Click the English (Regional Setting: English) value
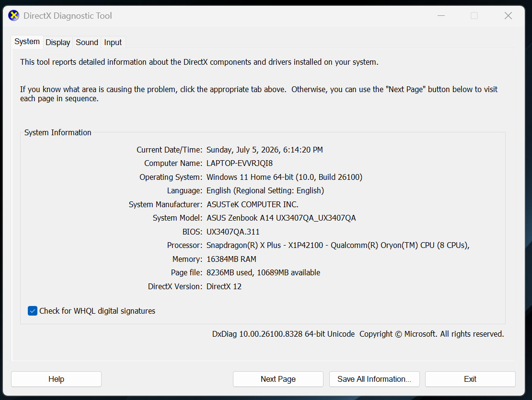The image size is (532, 400). click(266, 191)
